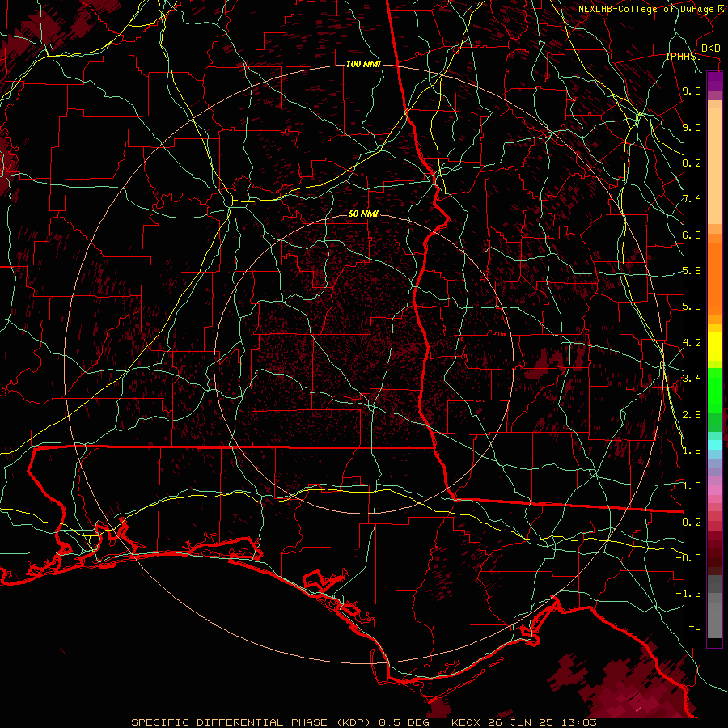Click the 6.6 value on the scale

[692, 235]
